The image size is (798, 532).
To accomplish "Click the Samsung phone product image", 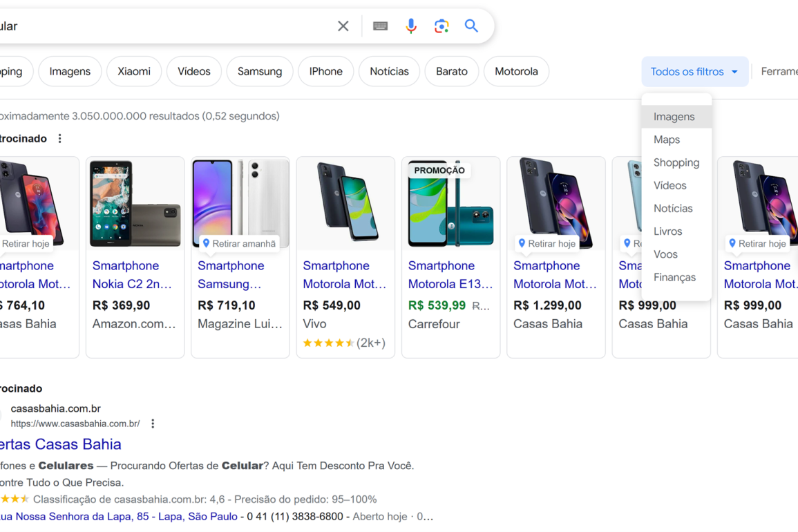I will (240, 204).
